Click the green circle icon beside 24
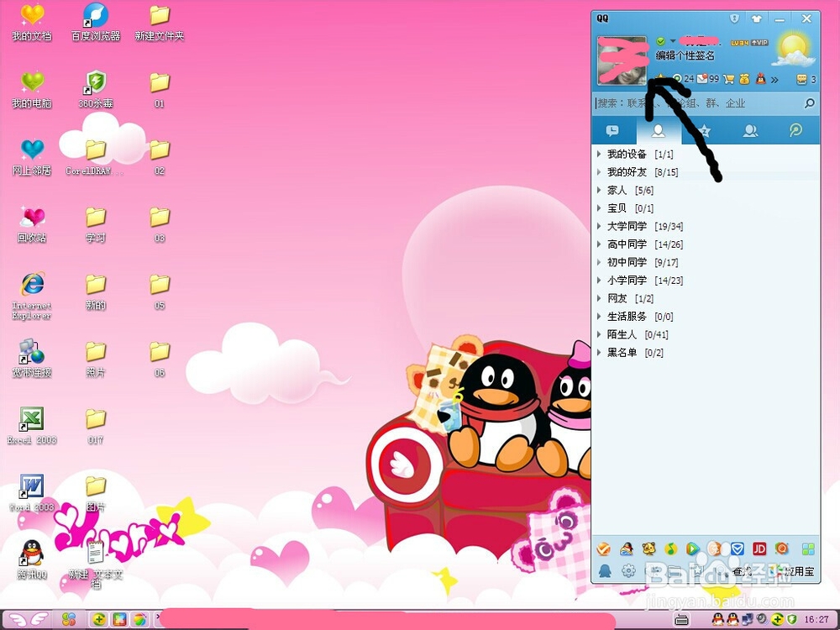The width and height of the screenshot is (840, 630). (x=677, y=79)
